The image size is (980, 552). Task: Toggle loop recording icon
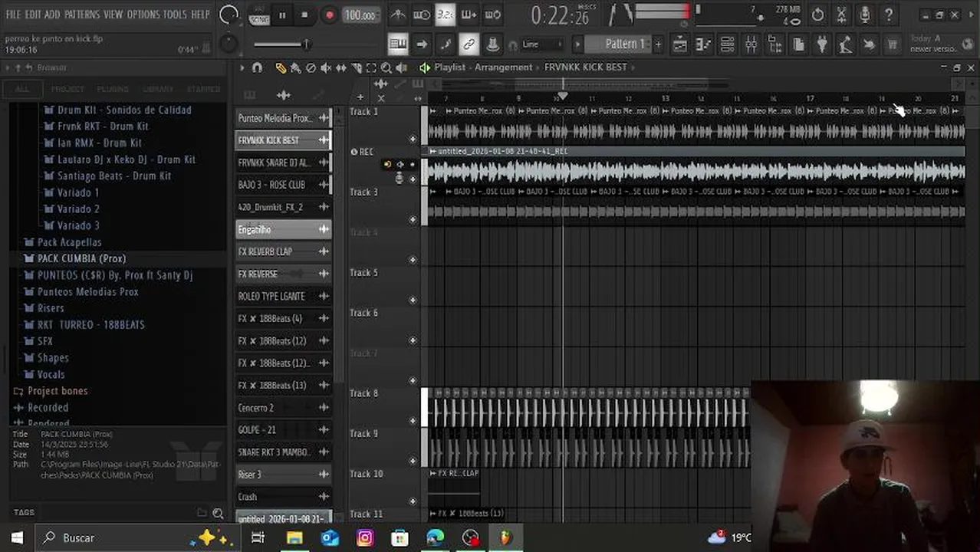pos(493,15)
